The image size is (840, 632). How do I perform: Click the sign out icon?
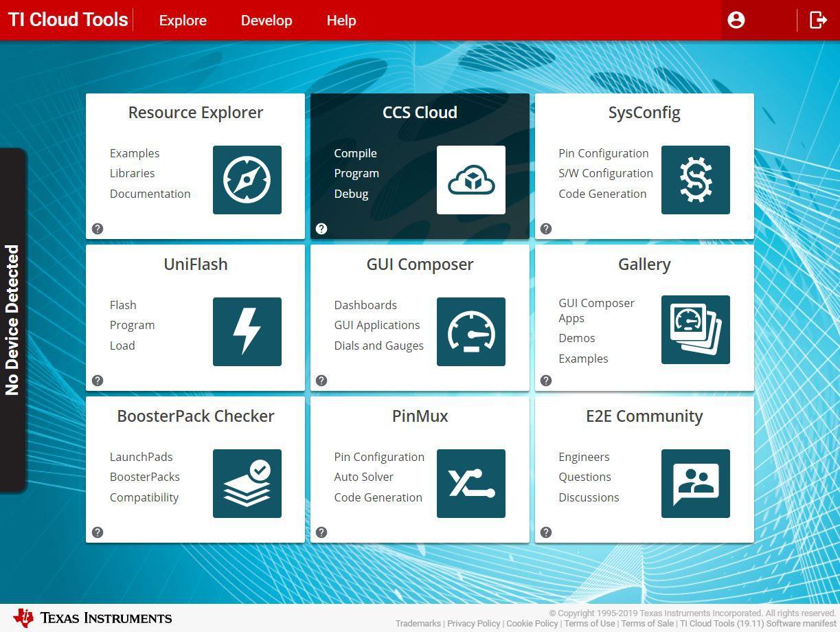818,20
